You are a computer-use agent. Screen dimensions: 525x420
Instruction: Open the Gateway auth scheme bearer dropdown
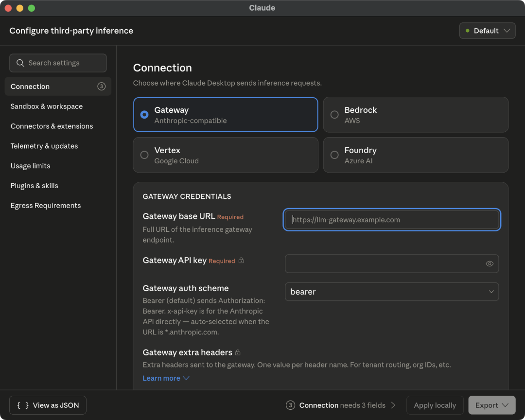coord(392,292)
